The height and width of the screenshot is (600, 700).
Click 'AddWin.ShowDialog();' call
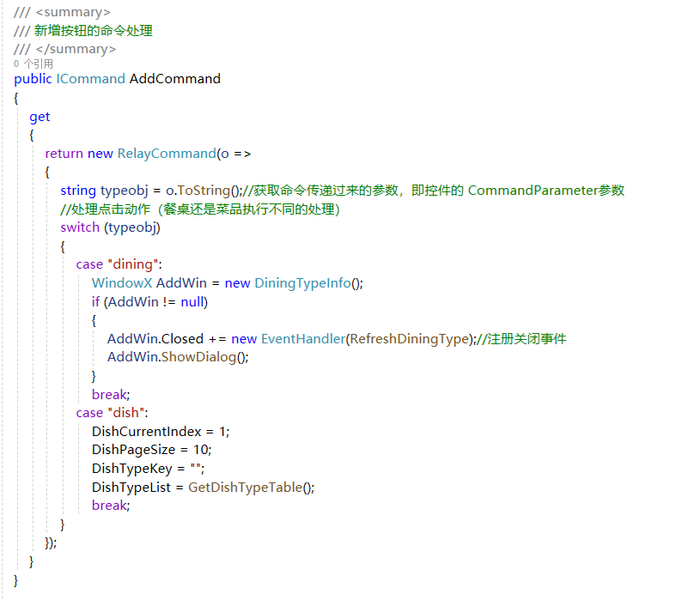(178, 357)
